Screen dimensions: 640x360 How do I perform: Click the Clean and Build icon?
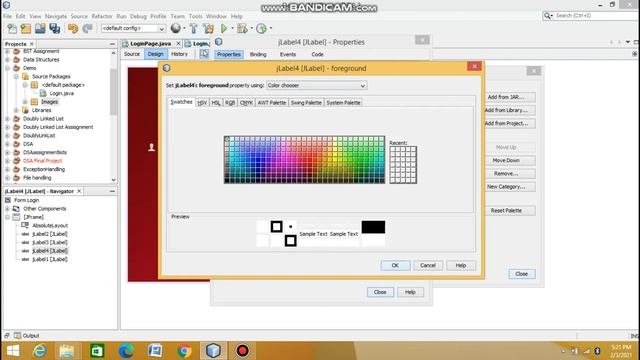point(209,29)
